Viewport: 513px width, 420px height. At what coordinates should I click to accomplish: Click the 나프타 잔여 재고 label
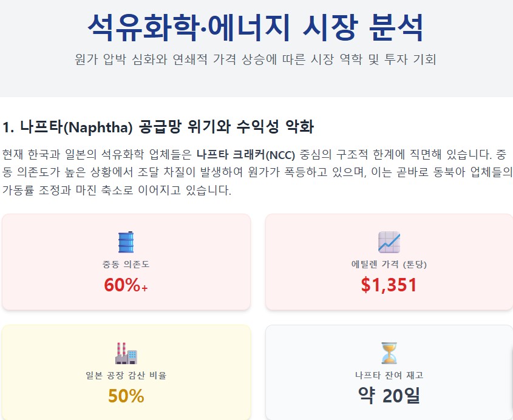pos(389,375)
